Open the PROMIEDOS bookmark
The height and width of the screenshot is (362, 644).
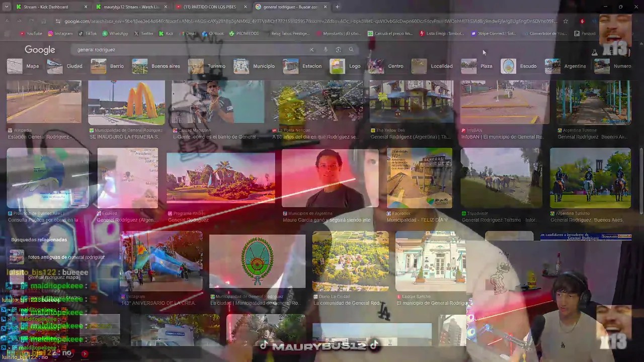click(244, 34)
